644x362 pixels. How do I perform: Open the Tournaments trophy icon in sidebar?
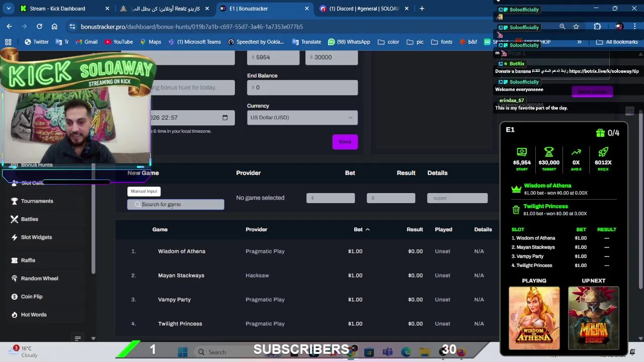point(15,201)
